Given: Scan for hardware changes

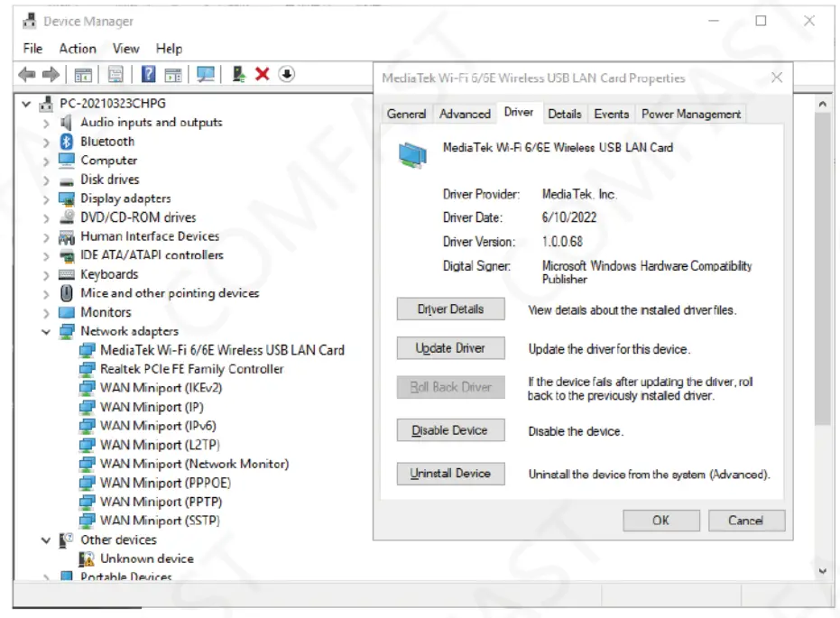Looking at the screenshot, I should pyautogui.click(x=206, y=74).
